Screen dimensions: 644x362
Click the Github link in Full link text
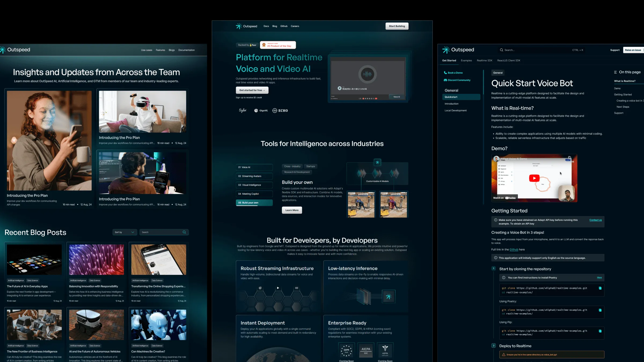514,250
